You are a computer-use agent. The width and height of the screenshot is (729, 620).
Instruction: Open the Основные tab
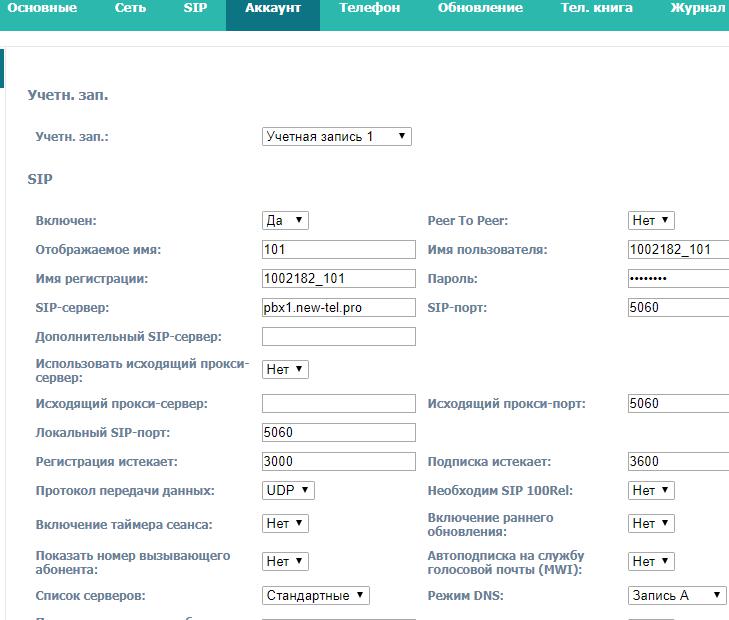coord(42,8)
